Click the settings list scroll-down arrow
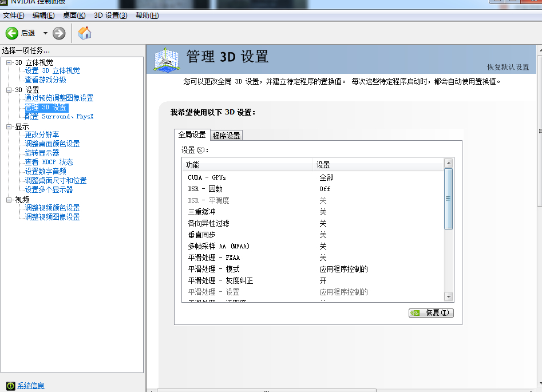The width and height of the screenshot is (542, 392). pos(448,296)
